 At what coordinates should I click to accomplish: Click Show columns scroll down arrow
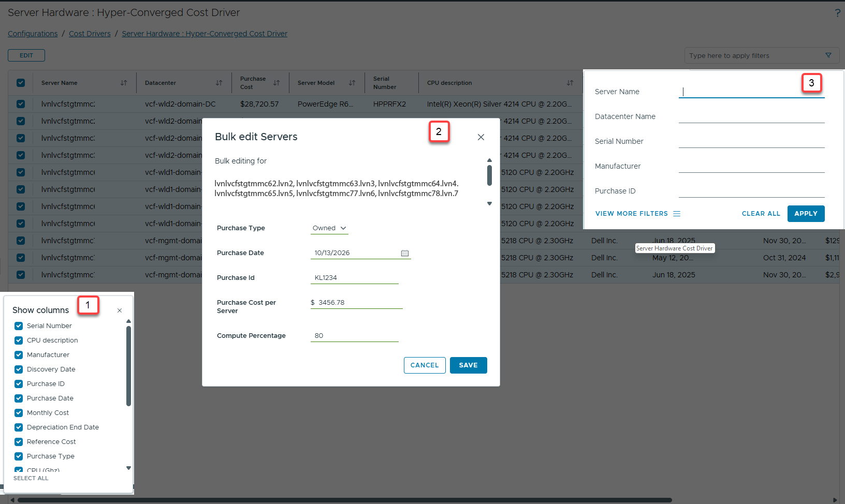point(128,468)
